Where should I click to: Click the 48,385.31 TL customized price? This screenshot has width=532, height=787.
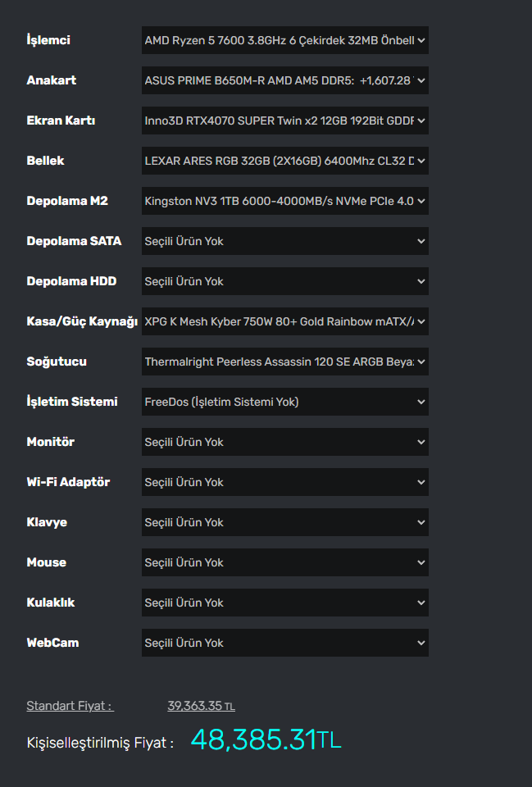(x=266, y=740)
